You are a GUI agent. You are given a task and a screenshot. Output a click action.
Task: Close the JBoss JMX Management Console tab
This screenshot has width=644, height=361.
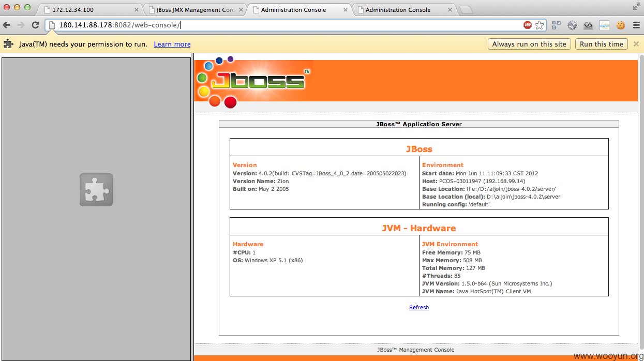point(241,10)
